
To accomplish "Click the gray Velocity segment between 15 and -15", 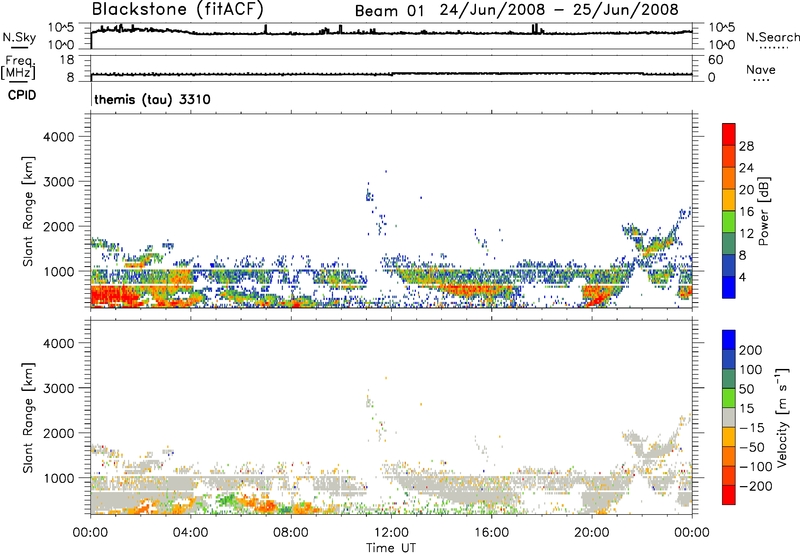I will click(x=729, y=417).
